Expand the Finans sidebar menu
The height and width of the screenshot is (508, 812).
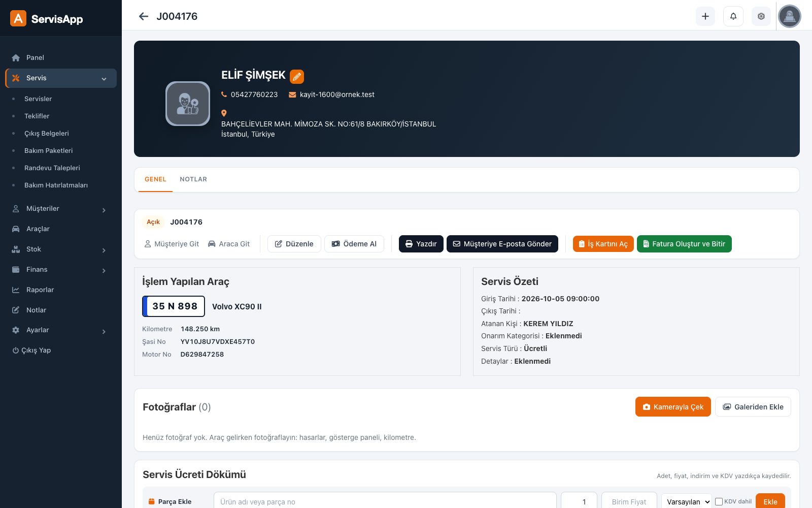point(61,270)
